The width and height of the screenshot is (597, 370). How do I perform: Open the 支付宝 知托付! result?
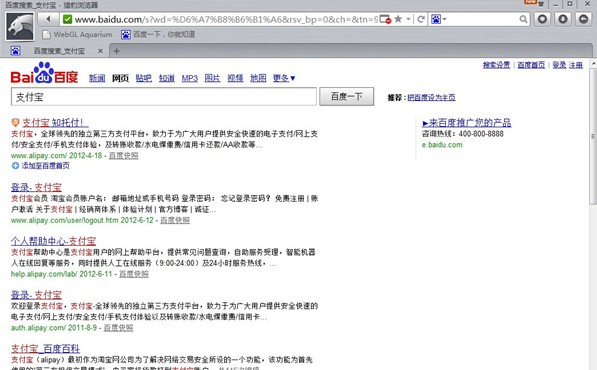(55, 123)
